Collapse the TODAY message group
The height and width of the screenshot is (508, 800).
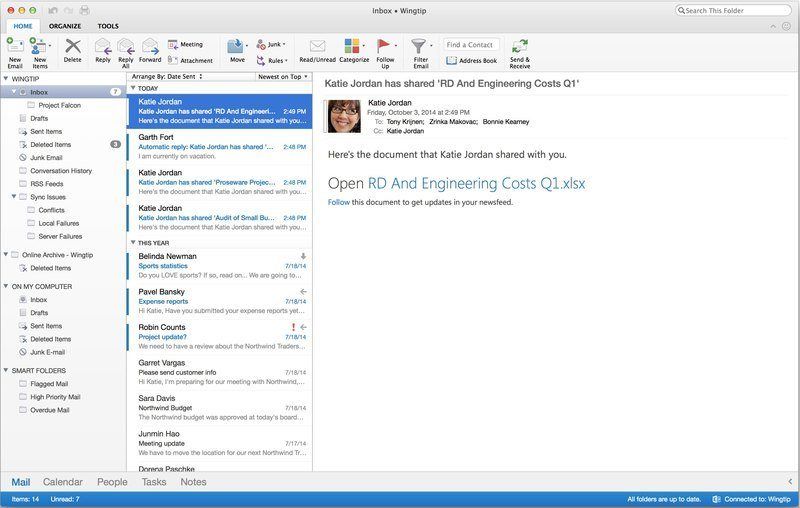coord(133,88)
